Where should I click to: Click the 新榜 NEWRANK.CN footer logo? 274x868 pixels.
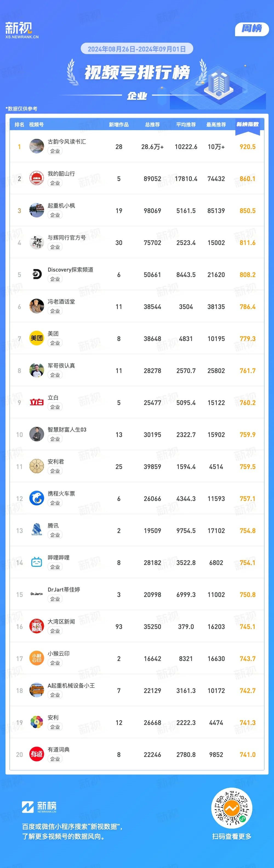click(39, 807)
